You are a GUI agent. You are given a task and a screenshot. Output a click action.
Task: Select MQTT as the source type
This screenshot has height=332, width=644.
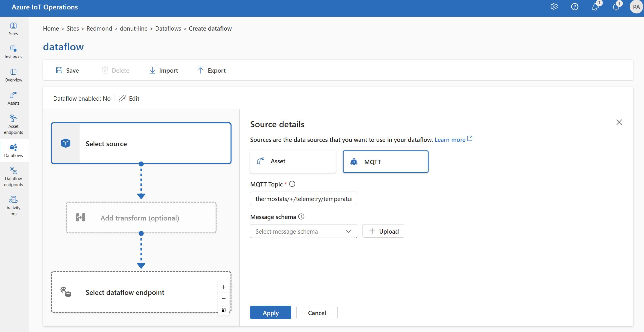[386, 161]
